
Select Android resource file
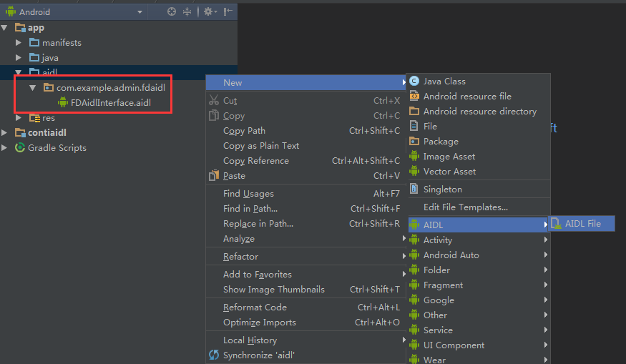click(479, 97)
